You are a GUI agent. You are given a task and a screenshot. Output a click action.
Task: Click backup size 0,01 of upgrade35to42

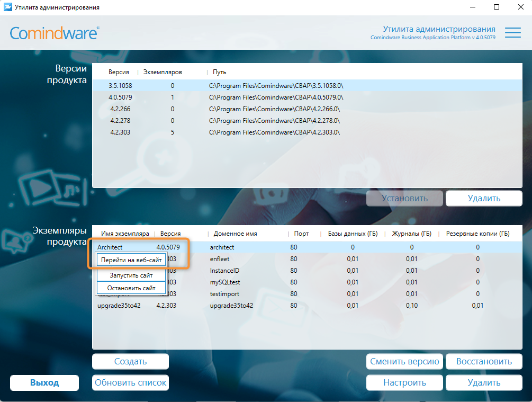[477, 305]
